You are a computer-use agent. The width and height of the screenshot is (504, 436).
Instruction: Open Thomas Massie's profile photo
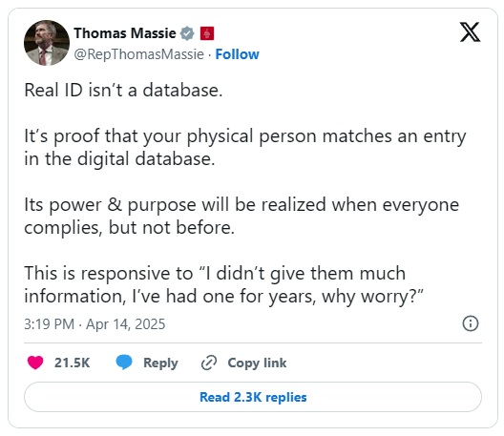coord(47,43)
